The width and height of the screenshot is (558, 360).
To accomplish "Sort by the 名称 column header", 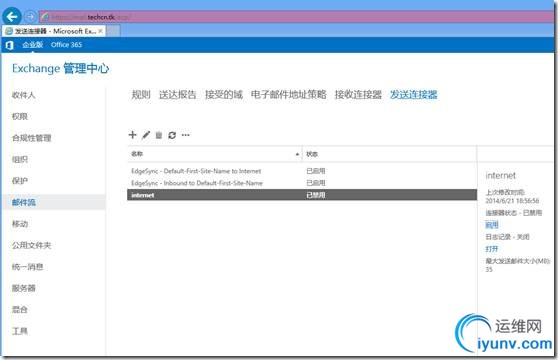I will (215, 154).
